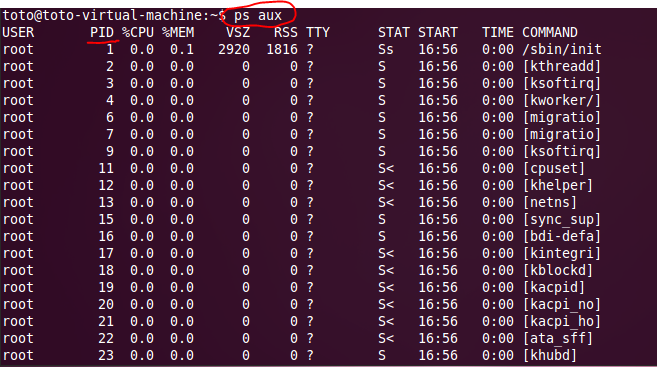
Task: Click the TTY column header
Action: [x=318, y=32]
